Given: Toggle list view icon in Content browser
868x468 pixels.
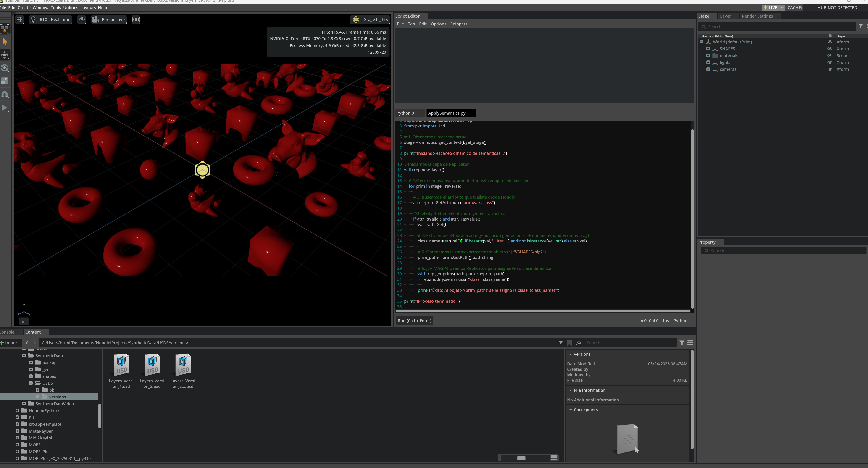Looking at the screenshot, I should (554, 458).
